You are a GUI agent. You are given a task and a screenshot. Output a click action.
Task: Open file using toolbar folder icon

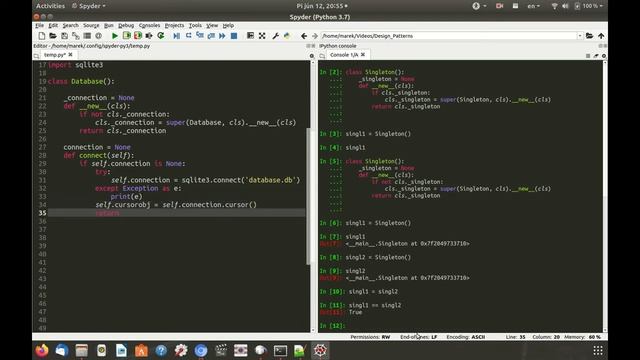[53, 36]
